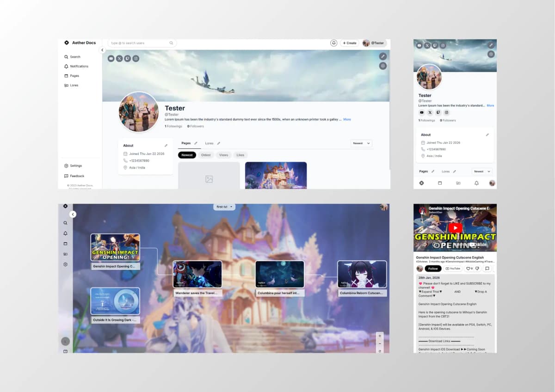Click the gear icon on the mobile banner
The height and width of the screenshot is (392, 555).
click(491, 54)
